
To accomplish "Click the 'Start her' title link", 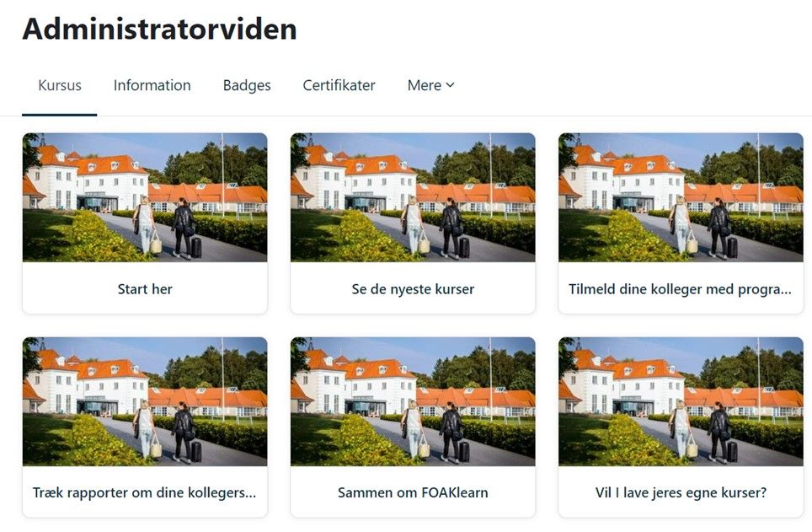I will [145, 289].
